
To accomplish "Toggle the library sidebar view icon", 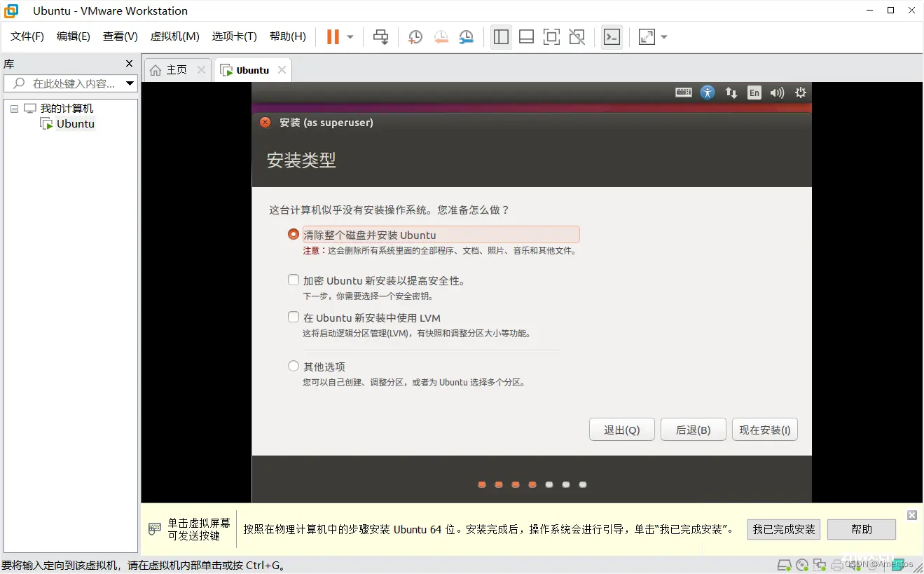I will (501, 36).
